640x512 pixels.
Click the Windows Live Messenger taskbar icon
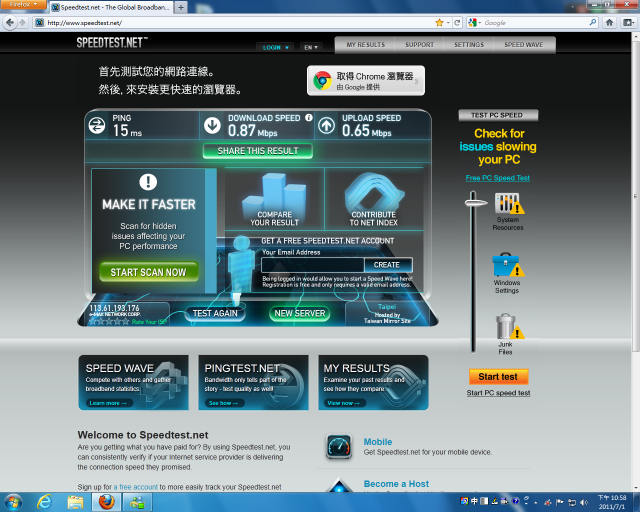[137, 502]
